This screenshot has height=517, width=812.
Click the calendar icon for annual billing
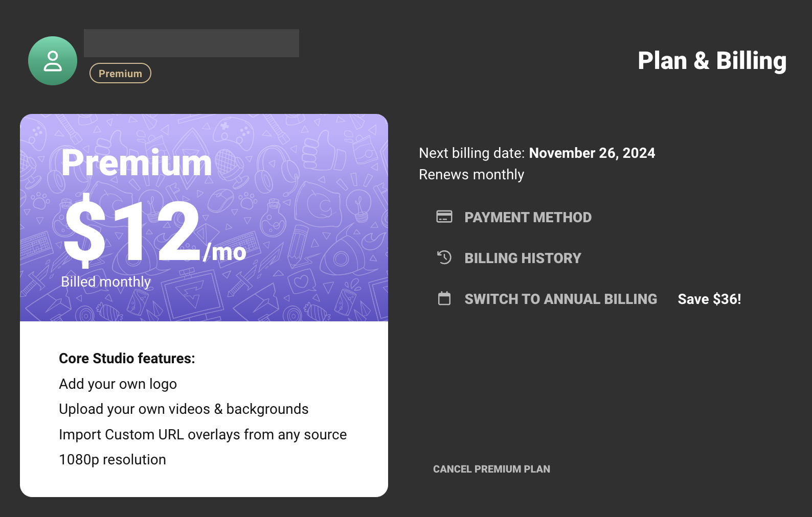(444, 298)
